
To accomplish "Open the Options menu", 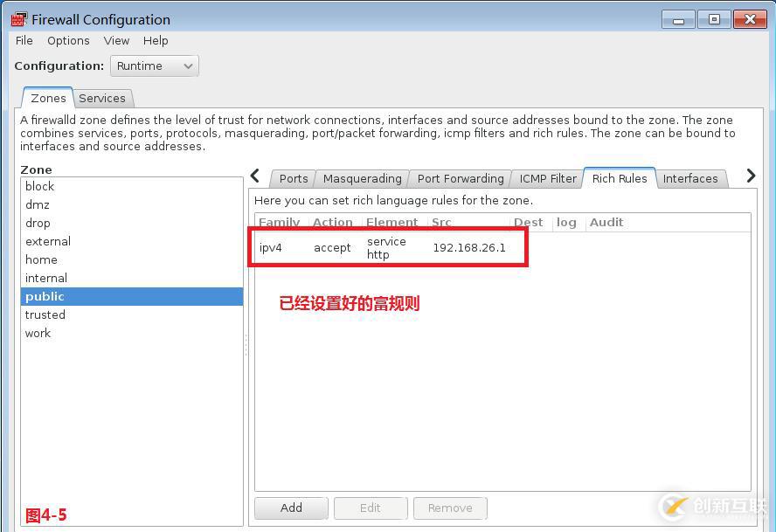I will tap(68, 40).
